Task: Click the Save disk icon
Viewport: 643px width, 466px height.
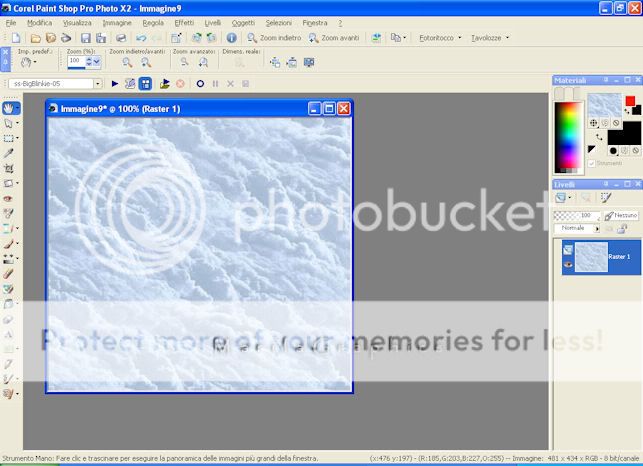Action: (x=86, y=38)
